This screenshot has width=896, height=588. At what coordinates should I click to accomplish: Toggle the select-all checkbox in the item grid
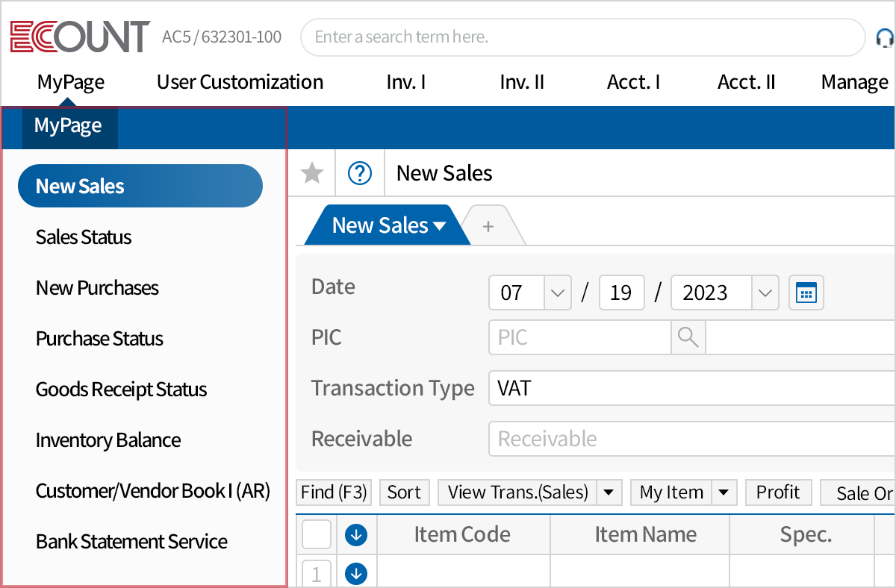(316, 534)
